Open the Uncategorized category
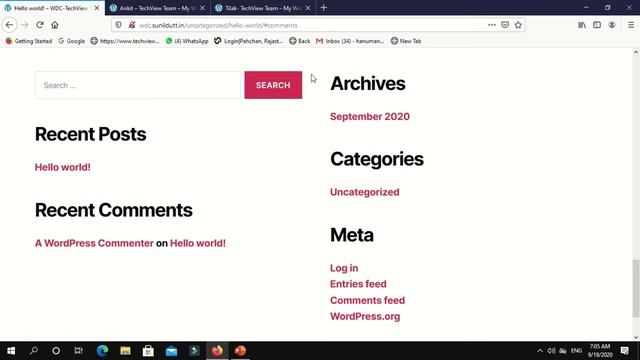 [364, 192]
